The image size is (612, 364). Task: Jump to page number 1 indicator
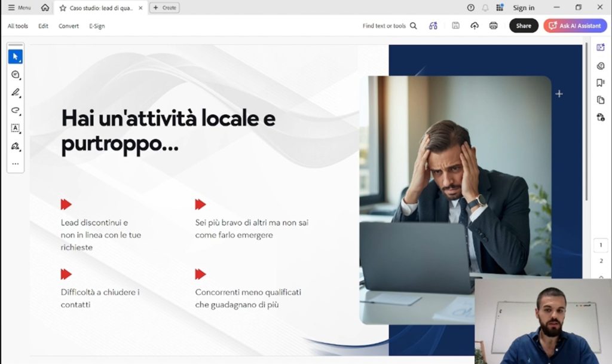601,245
